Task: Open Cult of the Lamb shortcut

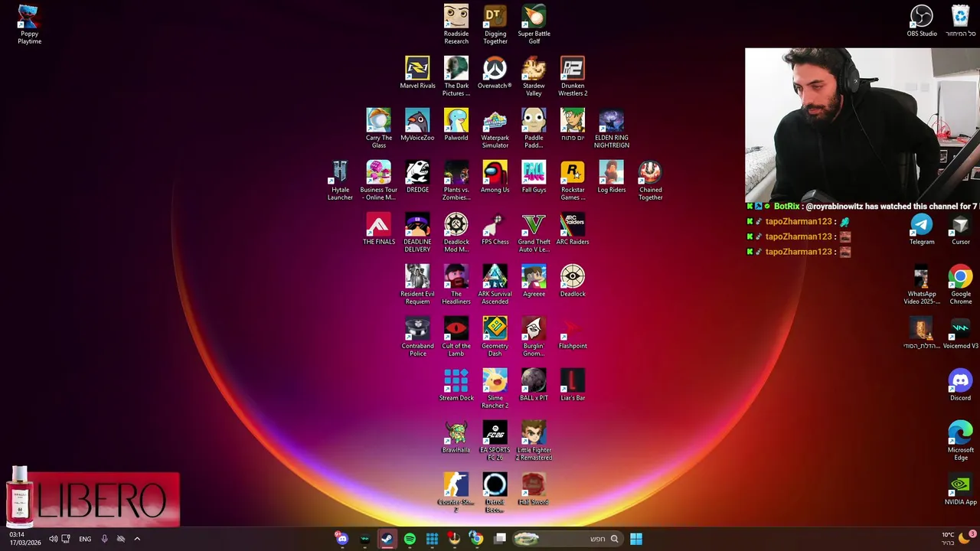Action: (x=456, y=337)
